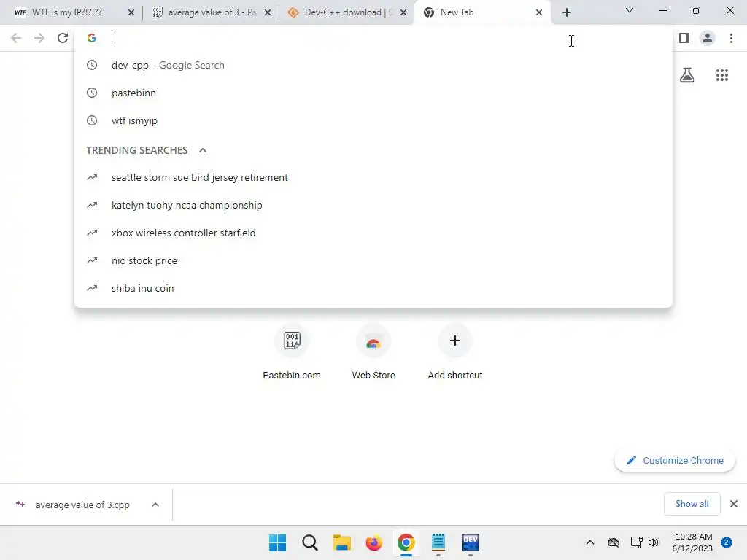This screenshot has height=560, width=747.
Task: Open the Pastebin.com shortcut
Action: click(x=292, y=352)
